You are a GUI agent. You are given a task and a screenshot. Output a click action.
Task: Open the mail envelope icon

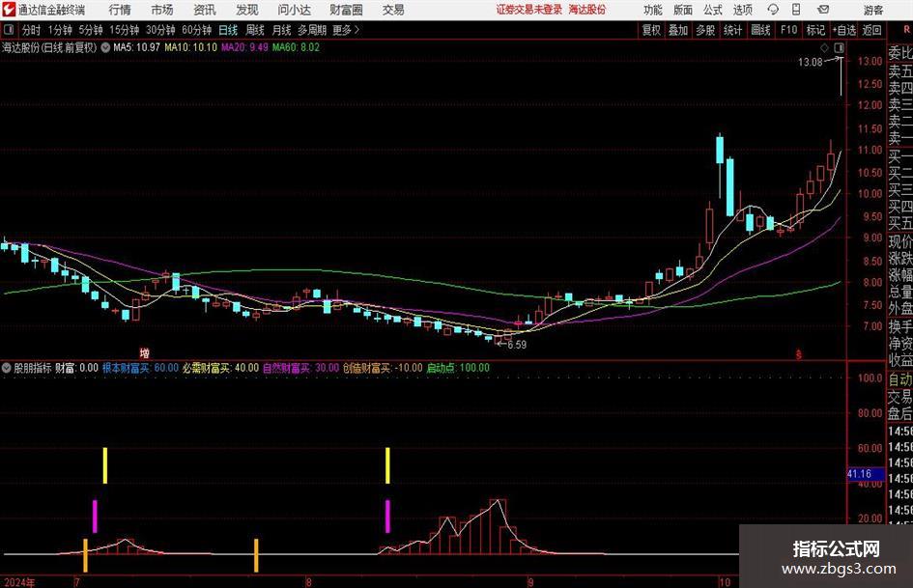coord(823,10)
